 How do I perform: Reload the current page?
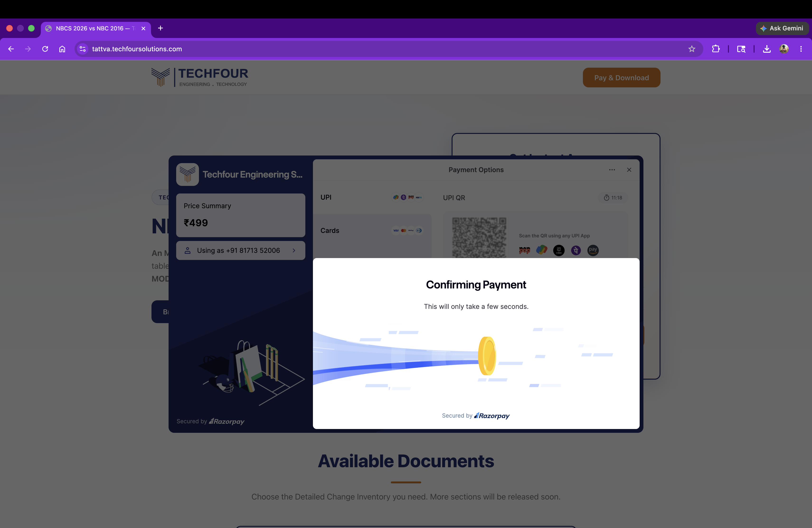[45, 49]
